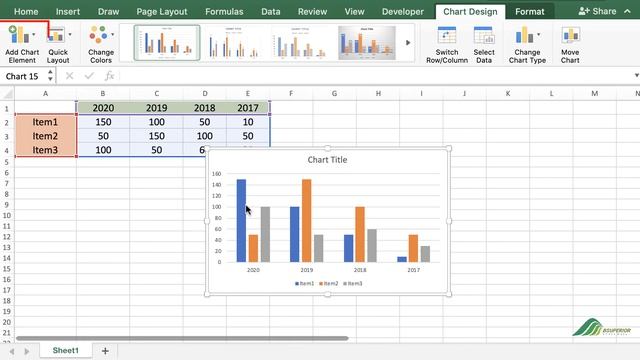Click the horizontal scrollbar
This screenshot has height=360, width=640.
pos(182,338)
